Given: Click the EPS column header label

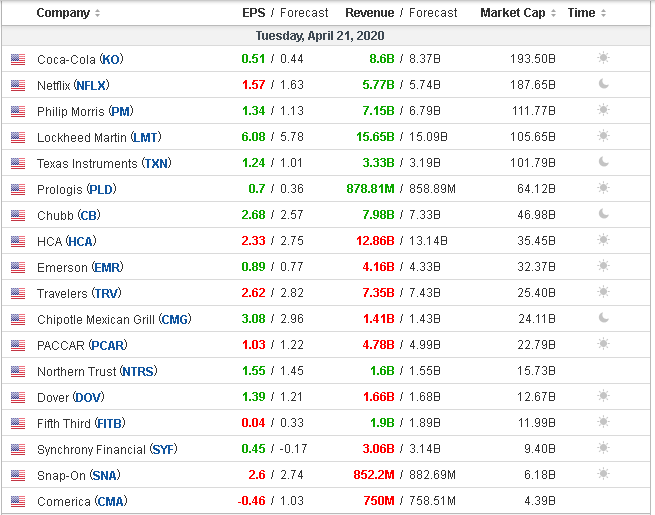Looking at the screenshot, I should click(253, 13).
